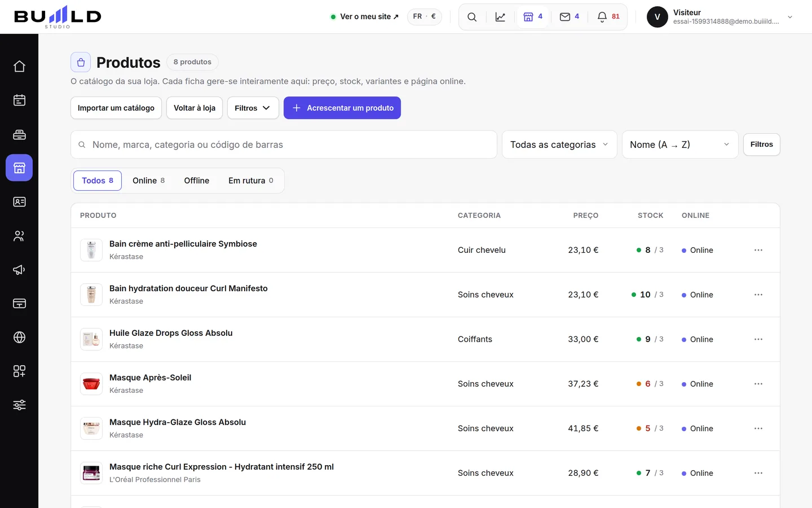
Task: Open the sliders settings icon in sidebar
Action: click(x=19, y=405)
